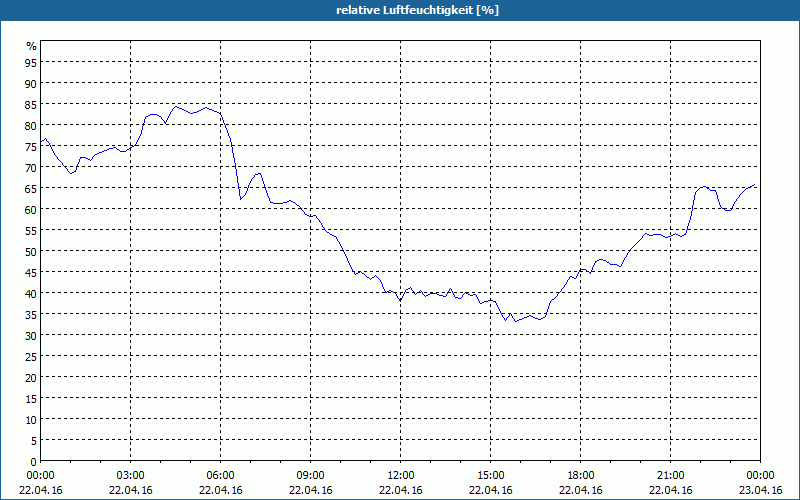
Task: Click the 15:00 time axis label
Action: click(x=490, y=475)
